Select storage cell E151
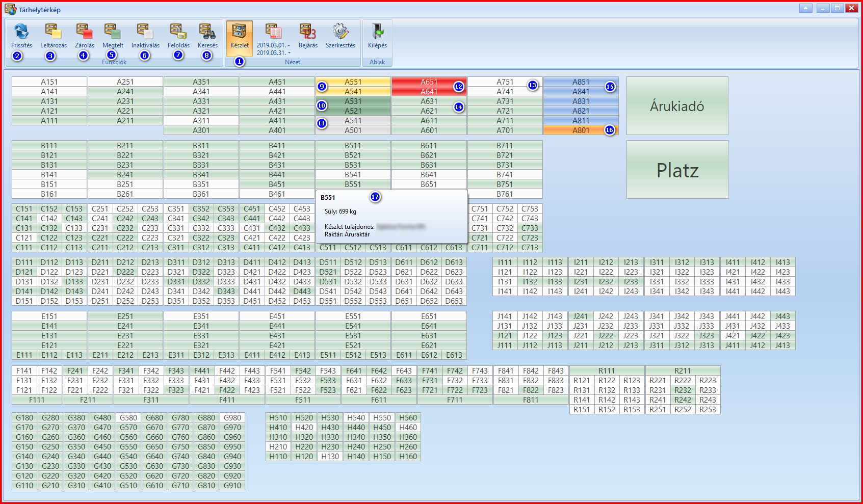Viewport: 863px width, 504px height. pyautogui.click(x=49, y=316)
